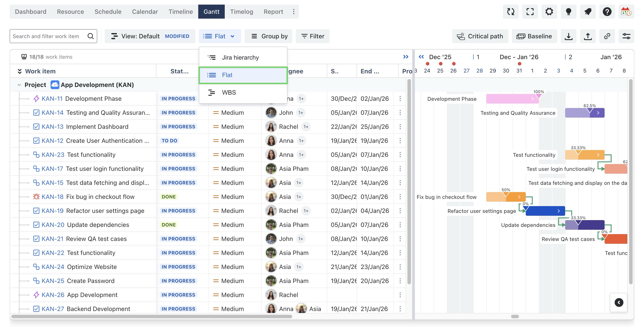
Task: Check the KAN-19 Refactor user settings task checkbox
Action: (x=36, y=211)
